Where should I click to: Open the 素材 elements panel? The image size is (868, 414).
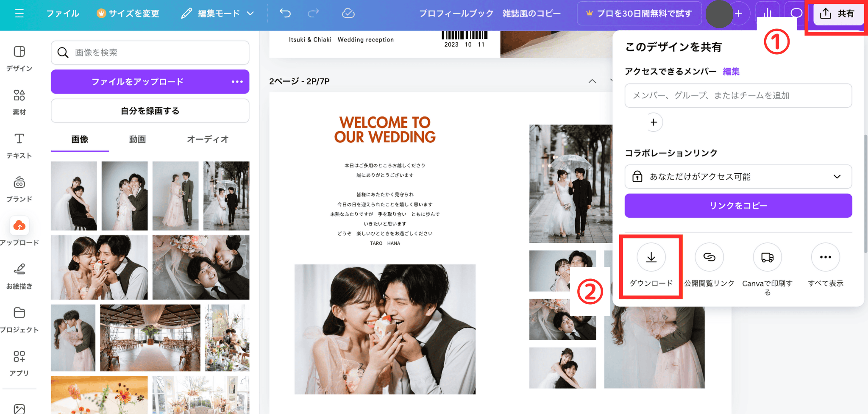19,102
